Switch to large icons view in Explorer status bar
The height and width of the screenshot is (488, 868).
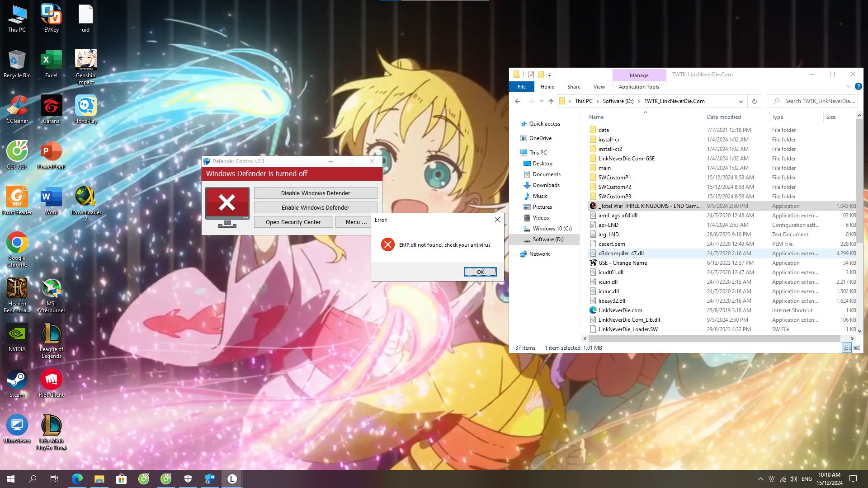[856, 347]
